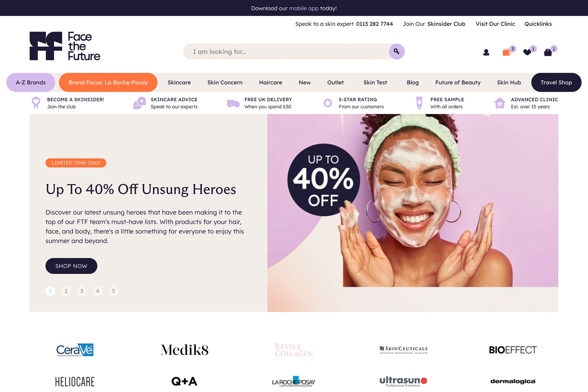
Task: Click the SHOP NOW button
Action: 71,266
